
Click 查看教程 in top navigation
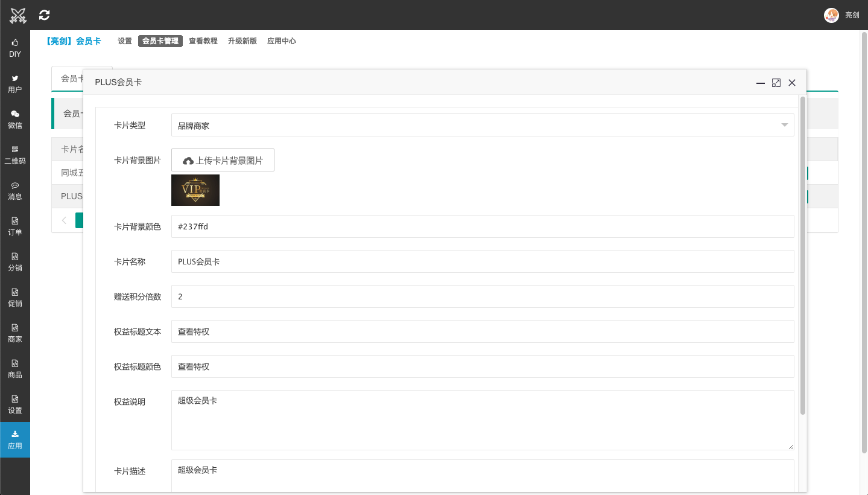pyautogui.click(x=203, y=41)
